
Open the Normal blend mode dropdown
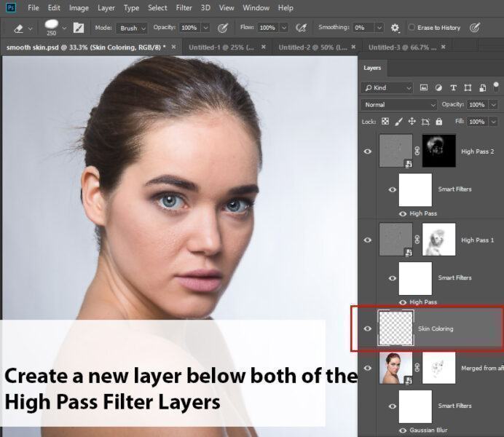click(x=400, y=105)
